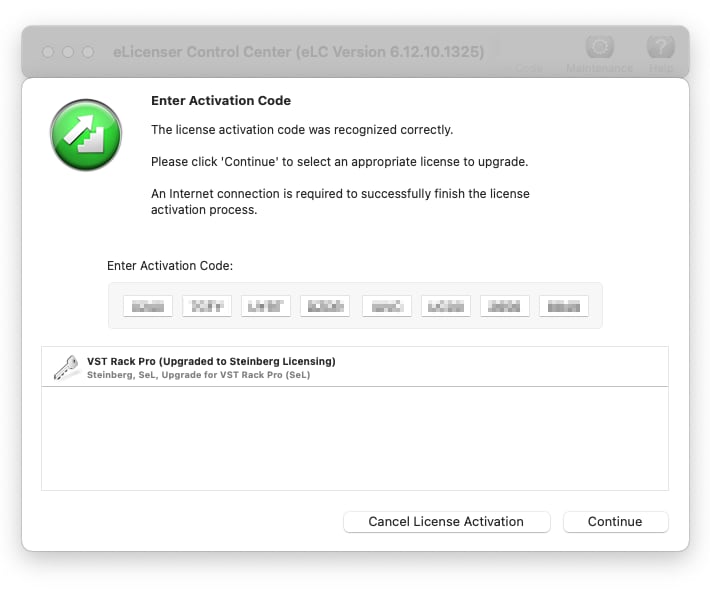Click sixth activation code field
This screenshot has height=590, width=710.
(x=446, y=307)
